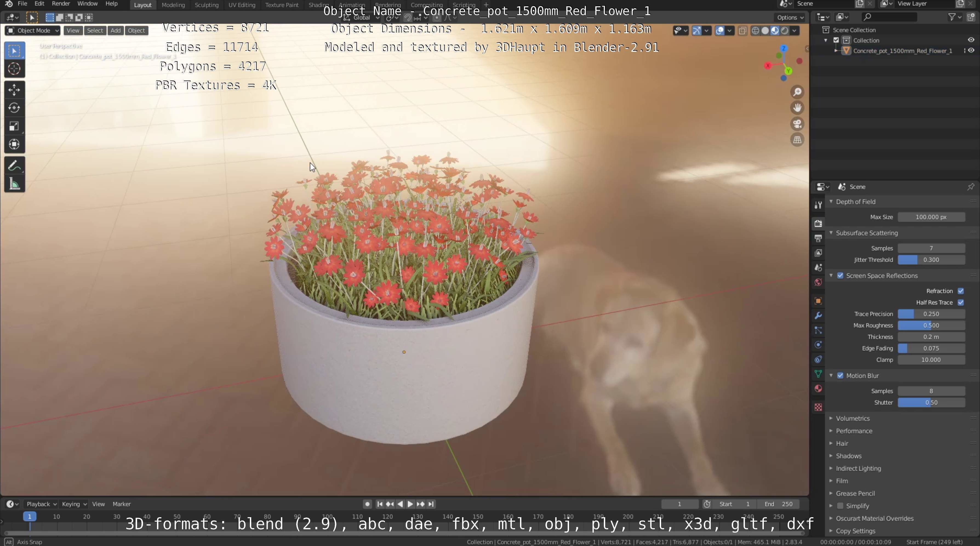This screenshot has height=546, width=980.
Task: Play the animation forward
Action: click(x=410, y=504)
